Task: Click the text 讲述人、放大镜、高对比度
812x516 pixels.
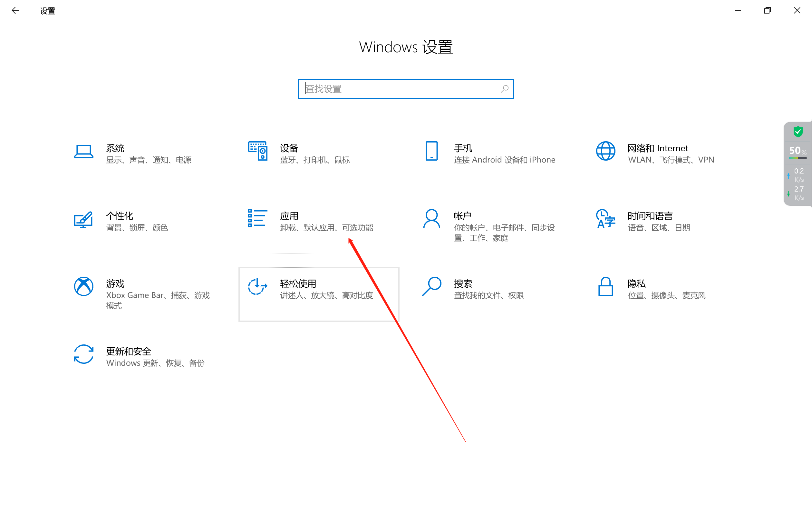Action: (326, 295)
